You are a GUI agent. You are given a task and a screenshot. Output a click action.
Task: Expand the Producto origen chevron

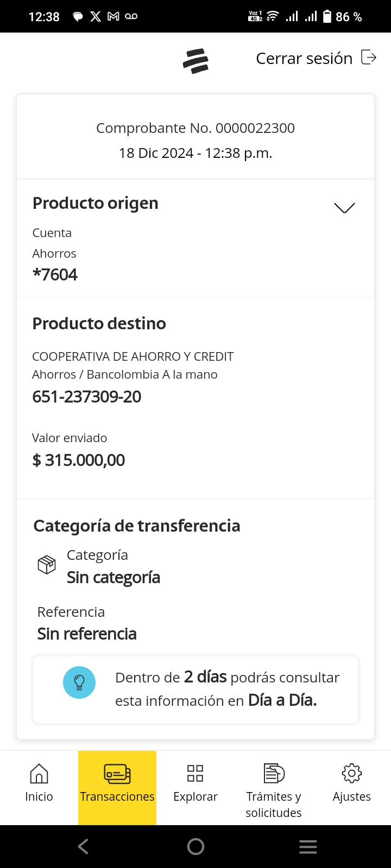pyautogui.click(x=344, y=208)
